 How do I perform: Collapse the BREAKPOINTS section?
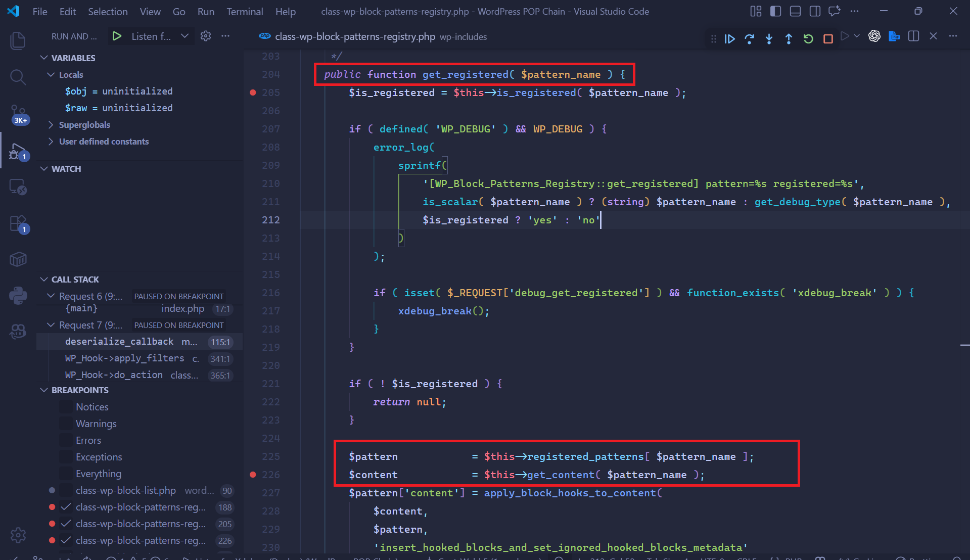pyautogui.click(x=44, y=390)
